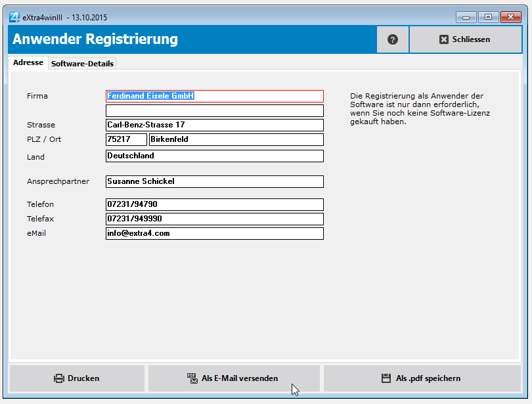
Task: Click the envelope icon on E-Mail versenden button
Action: [x=192, y=378]
